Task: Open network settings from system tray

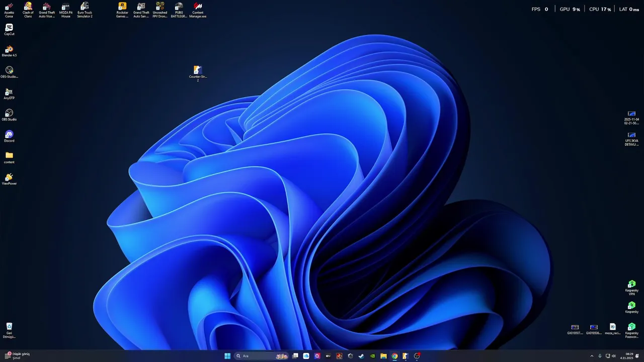Action: 608,356
